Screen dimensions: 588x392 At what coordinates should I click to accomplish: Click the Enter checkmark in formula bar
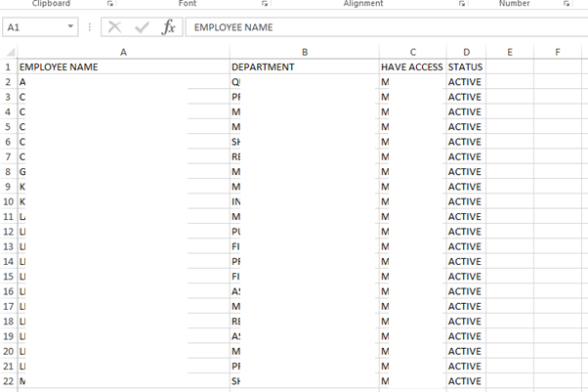click(142, 27)
